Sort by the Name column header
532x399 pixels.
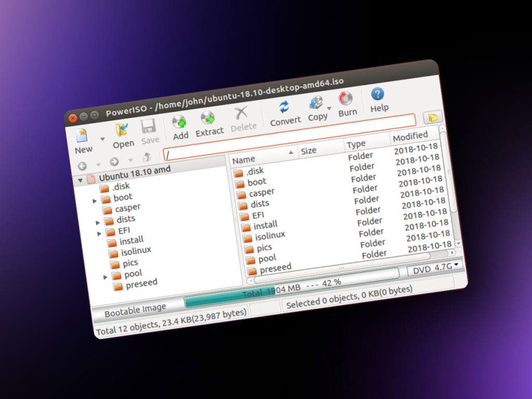[x=263, y=157]
